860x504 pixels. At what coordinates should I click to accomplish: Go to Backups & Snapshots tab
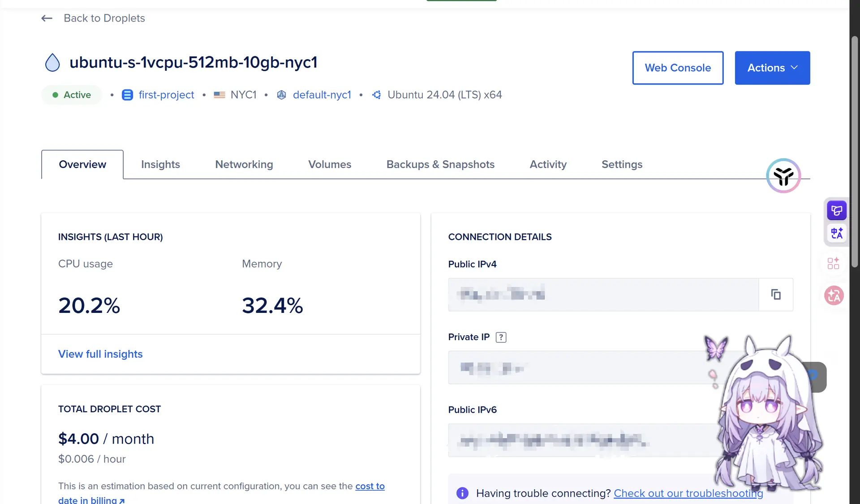[x=440, y=165]
